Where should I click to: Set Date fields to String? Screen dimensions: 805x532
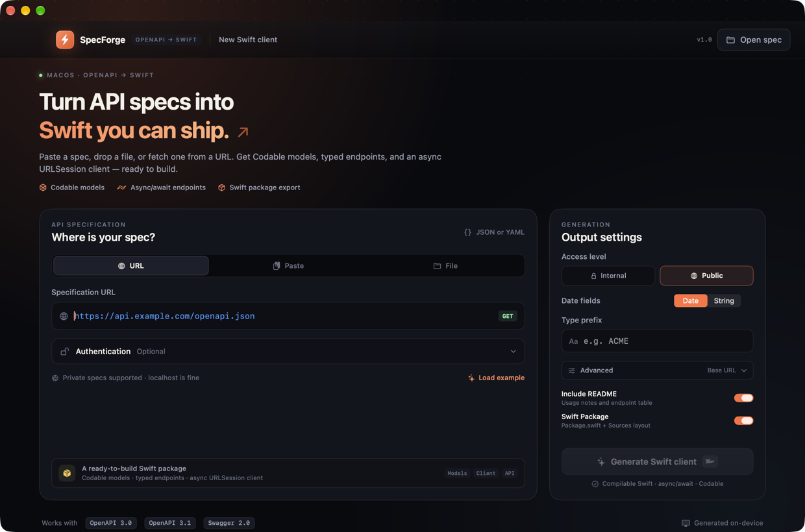(x=724, y=301)
